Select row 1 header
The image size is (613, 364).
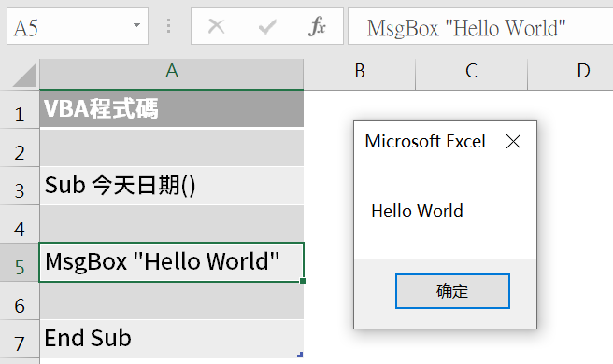pos(20,110)
